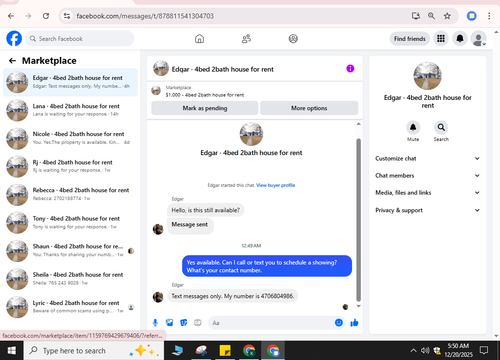500x360 pixels.
Task: Open the Notifications bell icon in header
Action: tap(460, 39)
